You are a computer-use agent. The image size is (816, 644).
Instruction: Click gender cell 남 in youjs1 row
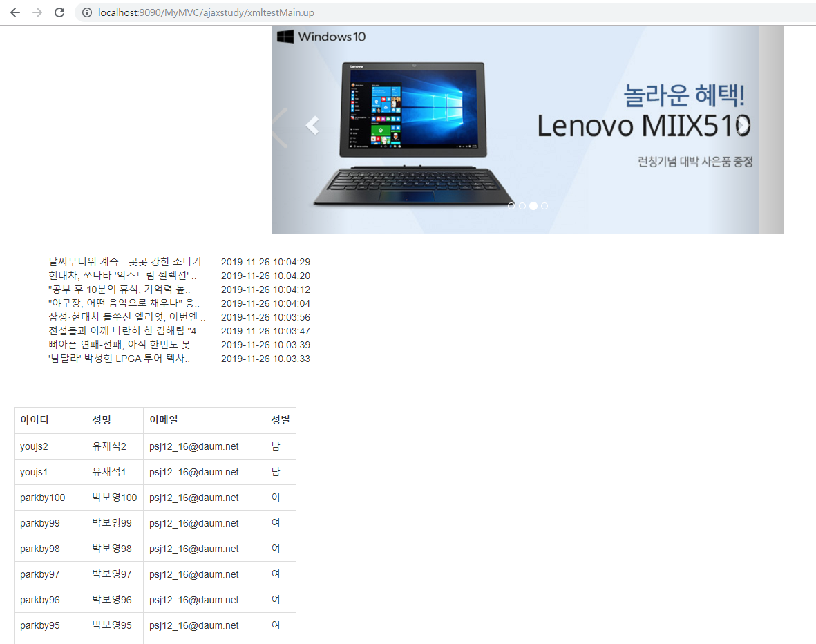tap(281, 472)
